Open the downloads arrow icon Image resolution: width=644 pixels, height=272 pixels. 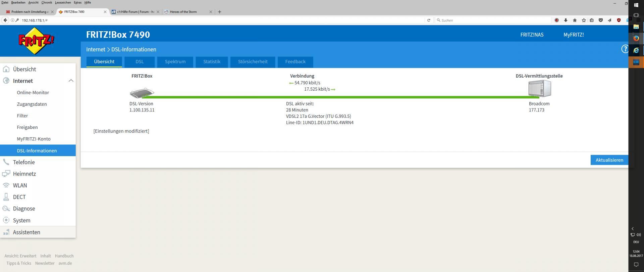click(x=566, y=20)
